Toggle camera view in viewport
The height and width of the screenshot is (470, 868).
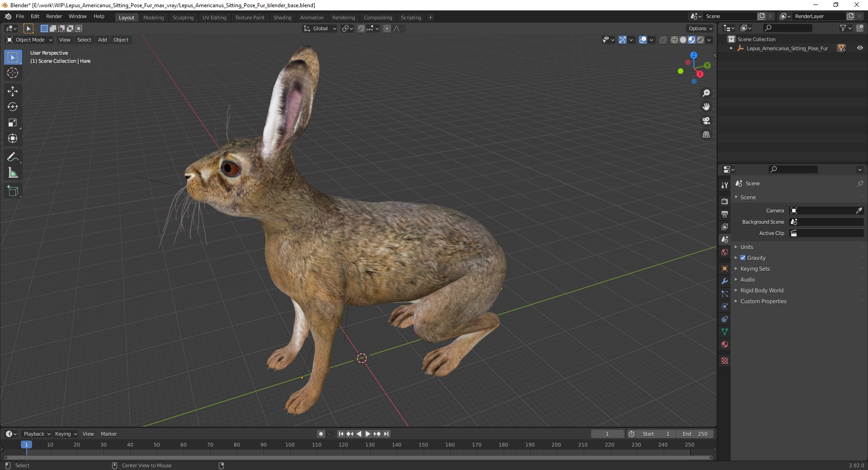(x=706, y=121)
